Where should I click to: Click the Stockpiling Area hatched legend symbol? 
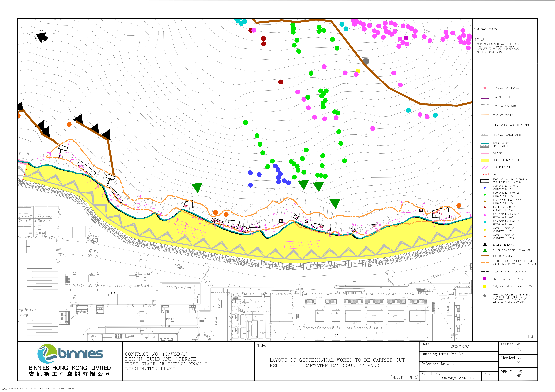485,167
